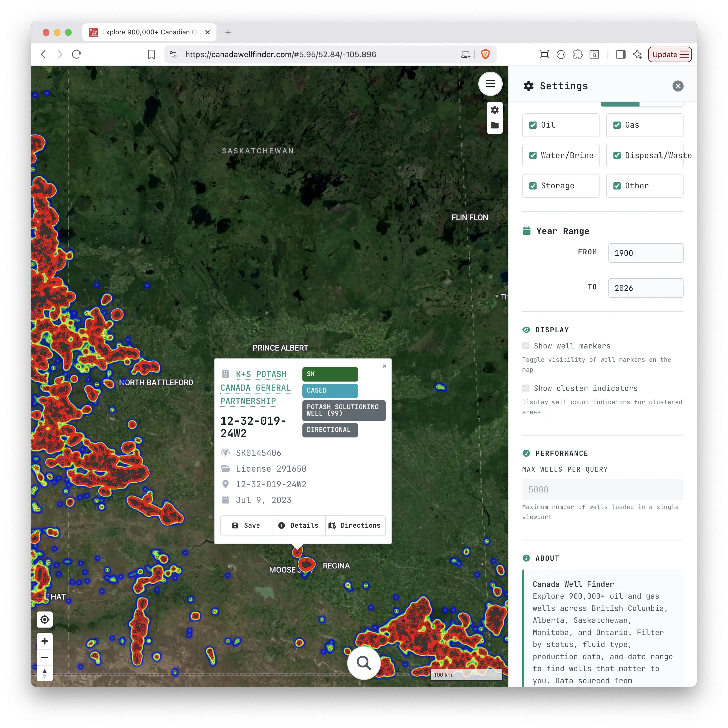The height and width of the screenshot is (728, 728).
Task: Click the Brave shields icon in the address bar
Action: tap(485, 54)
